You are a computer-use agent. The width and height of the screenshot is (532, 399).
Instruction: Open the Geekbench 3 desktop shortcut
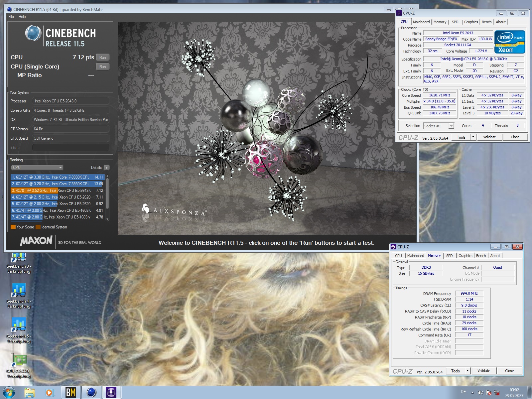point(19,263)
